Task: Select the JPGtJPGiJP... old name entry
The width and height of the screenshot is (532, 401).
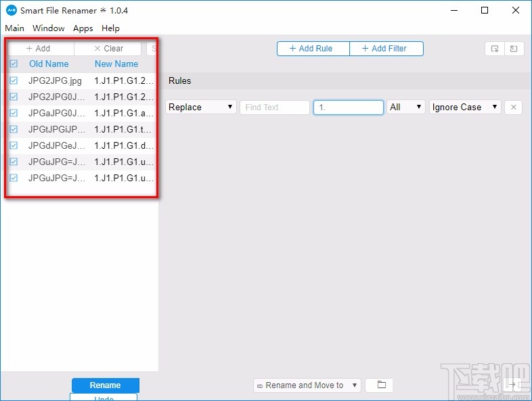Action: coord(57,129)
